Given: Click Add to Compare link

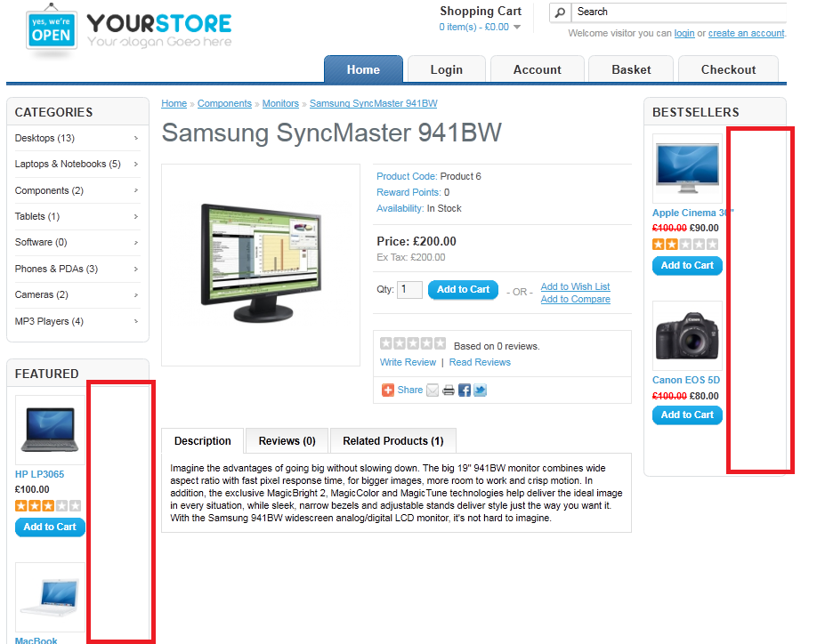Looking at the screenshot, I should coord(575,299).
